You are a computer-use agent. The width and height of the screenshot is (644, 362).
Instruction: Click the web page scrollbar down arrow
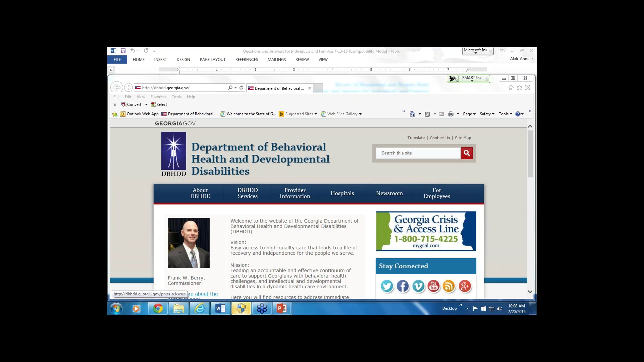pyautogui.click(x=530, y=292)
